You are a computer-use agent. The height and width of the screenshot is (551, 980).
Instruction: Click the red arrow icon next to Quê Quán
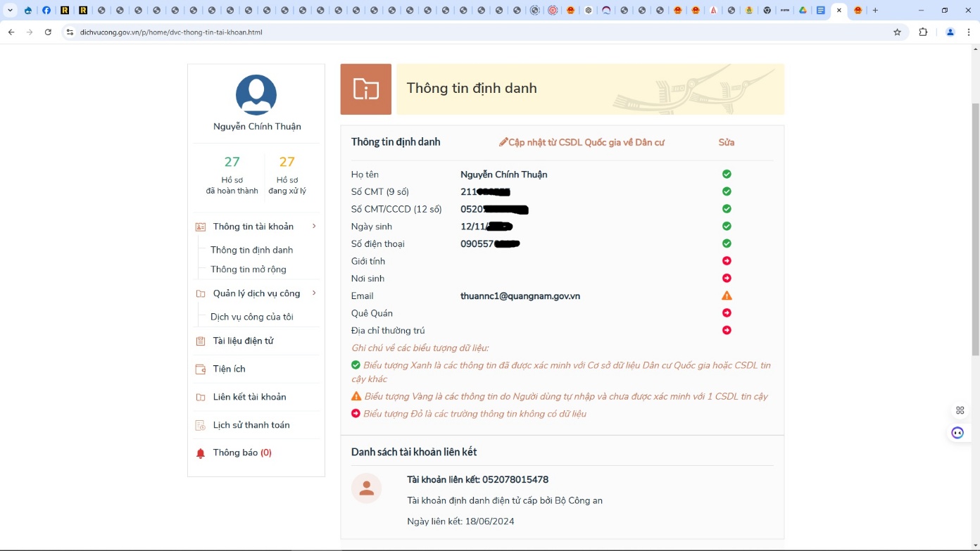pos(727,313)
